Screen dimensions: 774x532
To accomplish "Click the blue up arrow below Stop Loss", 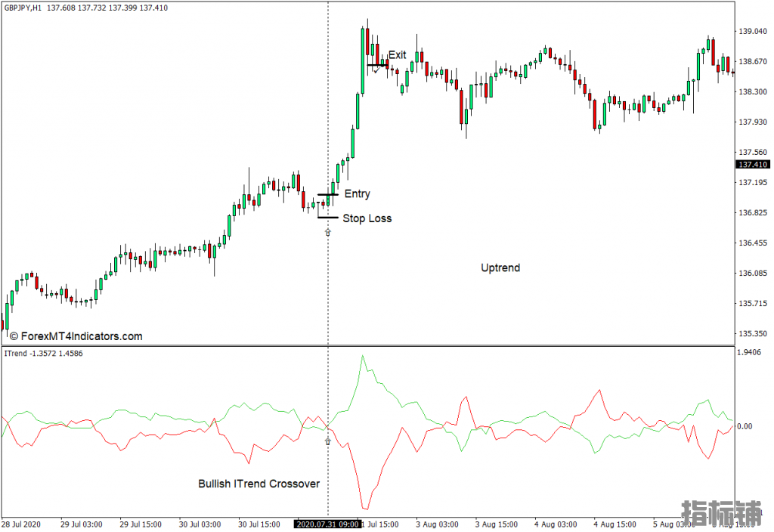I will [327, 232].
